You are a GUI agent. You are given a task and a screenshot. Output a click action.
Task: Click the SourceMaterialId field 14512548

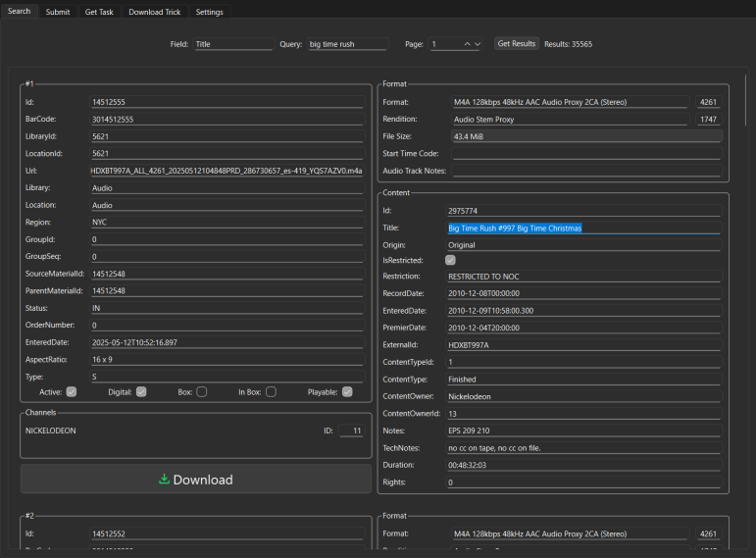tap(227, 274)
